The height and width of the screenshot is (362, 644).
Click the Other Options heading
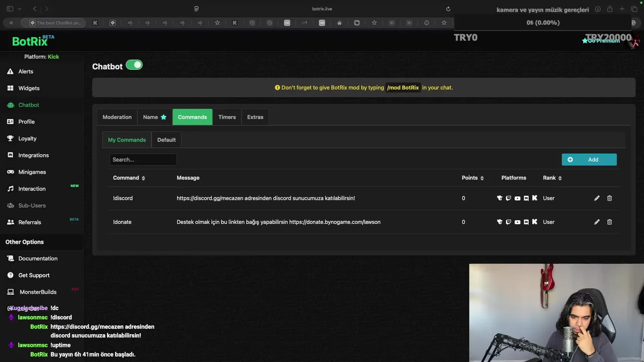[25, 242]
